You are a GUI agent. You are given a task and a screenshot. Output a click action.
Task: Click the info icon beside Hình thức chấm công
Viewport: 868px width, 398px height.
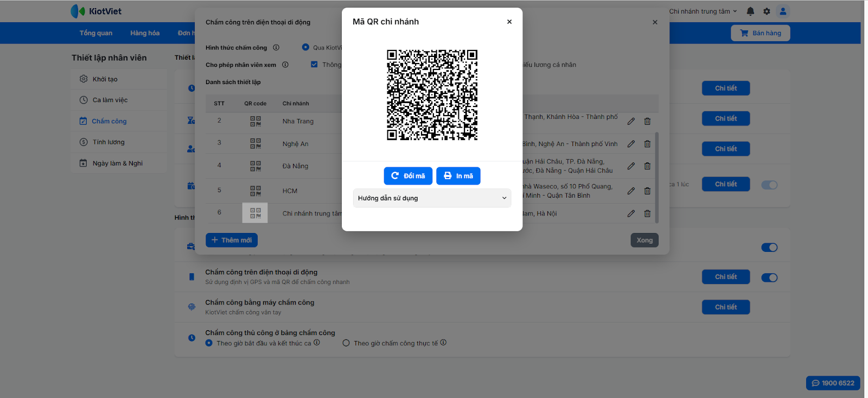[x=276, y=47]
